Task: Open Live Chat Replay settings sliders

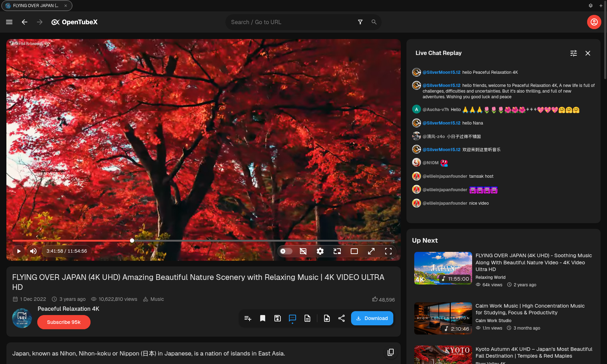Action: coord(574,53)
